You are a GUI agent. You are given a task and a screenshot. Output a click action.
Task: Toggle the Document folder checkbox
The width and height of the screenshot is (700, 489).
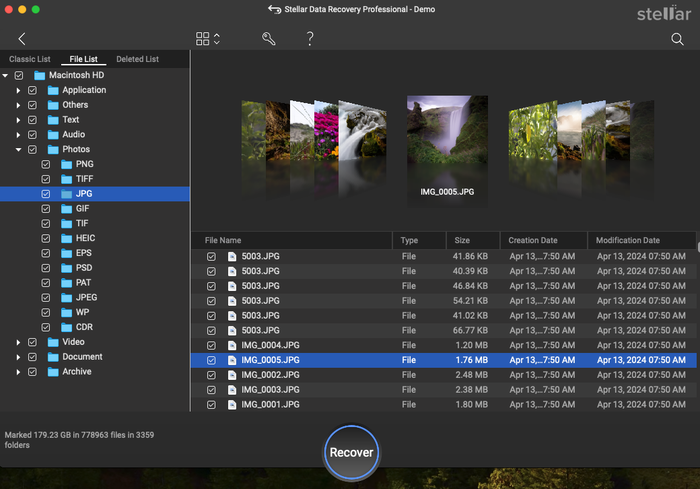coord(32,357)
